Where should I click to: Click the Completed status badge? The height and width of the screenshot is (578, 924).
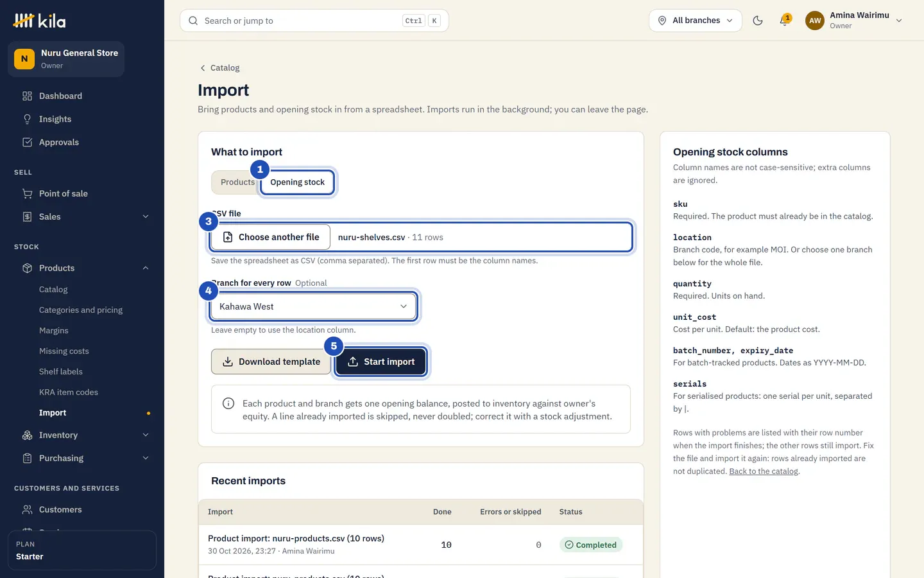pyautogui.click(x=591, y=545)
